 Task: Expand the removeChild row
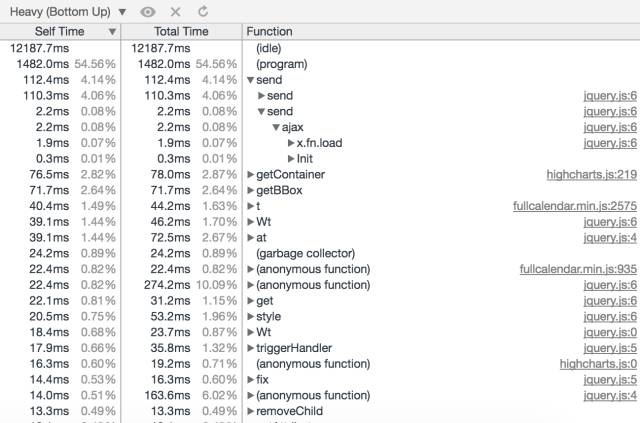(251, 412)
